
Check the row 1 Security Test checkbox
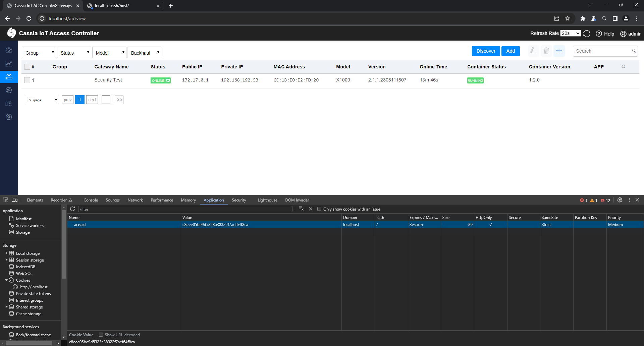point(27,80)
